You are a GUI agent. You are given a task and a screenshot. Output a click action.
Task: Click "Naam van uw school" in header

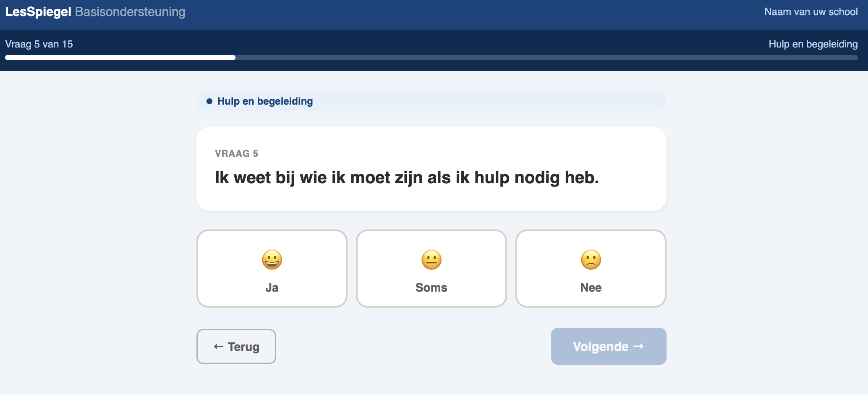coord(811,12)
